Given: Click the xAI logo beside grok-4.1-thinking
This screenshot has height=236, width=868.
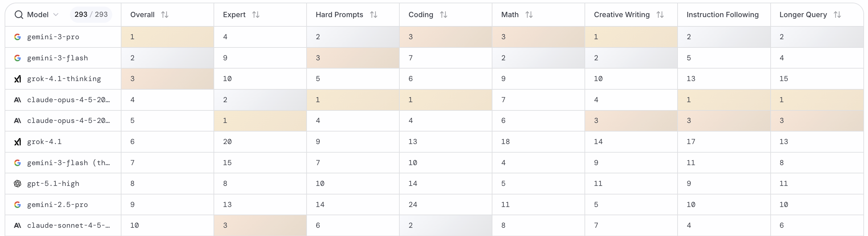Looking at the screenshot, I should 17,79.
